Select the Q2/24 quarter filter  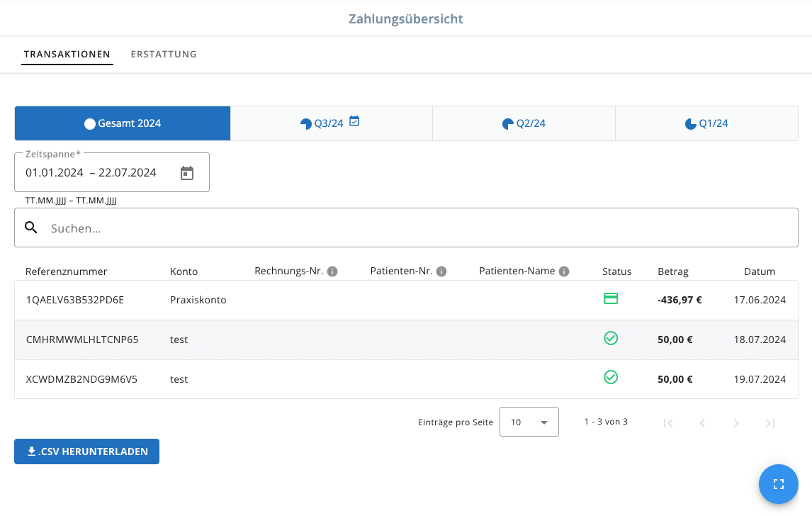(524, 123)
